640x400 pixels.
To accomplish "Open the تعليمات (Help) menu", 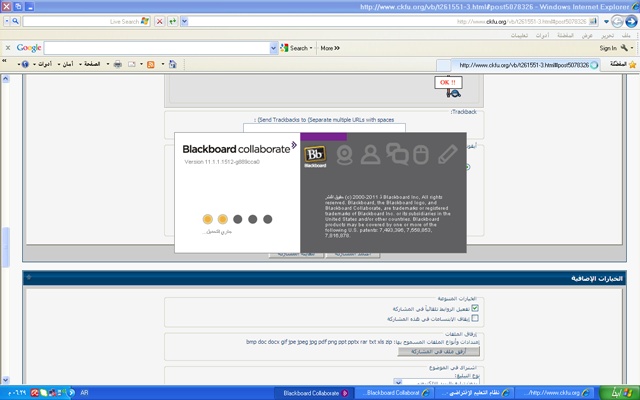I will point(519,36).
